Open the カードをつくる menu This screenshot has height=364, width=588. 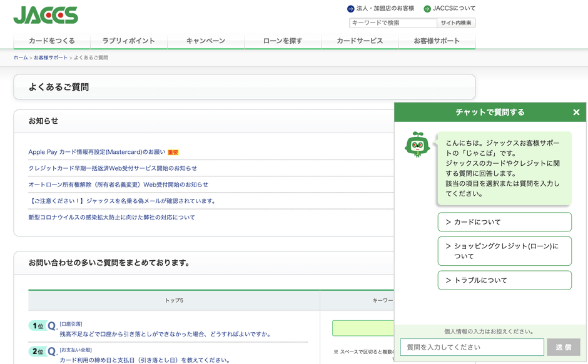pyautogui.click(x=52, y=41)
